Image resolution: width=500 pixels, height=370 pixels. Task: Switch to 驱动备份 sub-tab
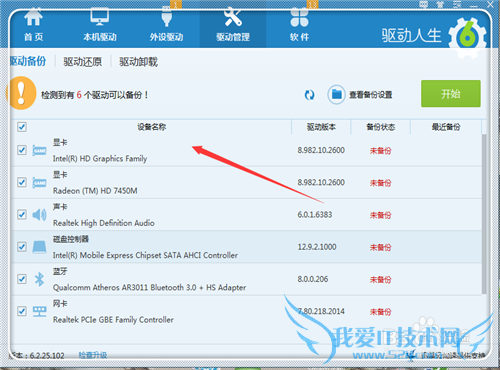[27, 61]
